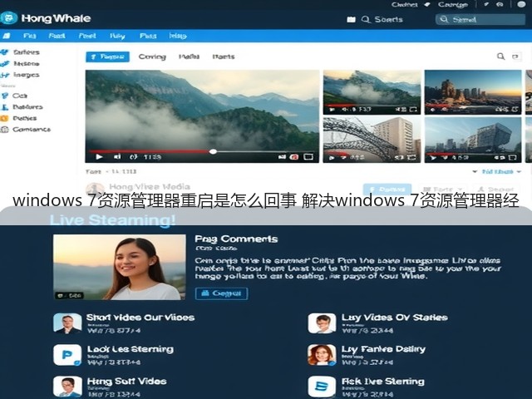Open the first sidebar item with the bird icon
The height and width of the screenshot is (399, 532).
click(20, 52)
